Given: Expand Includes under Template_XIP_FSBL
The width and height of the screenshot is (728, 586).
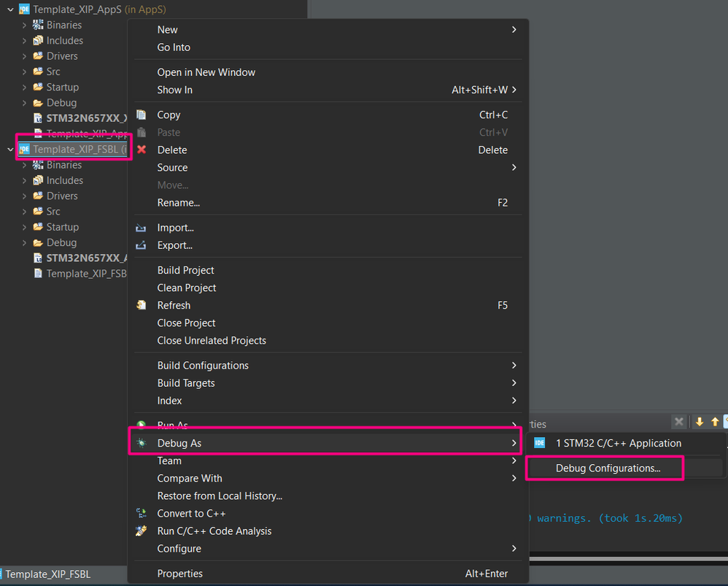Looking at the screenshot, I should 24,180.
